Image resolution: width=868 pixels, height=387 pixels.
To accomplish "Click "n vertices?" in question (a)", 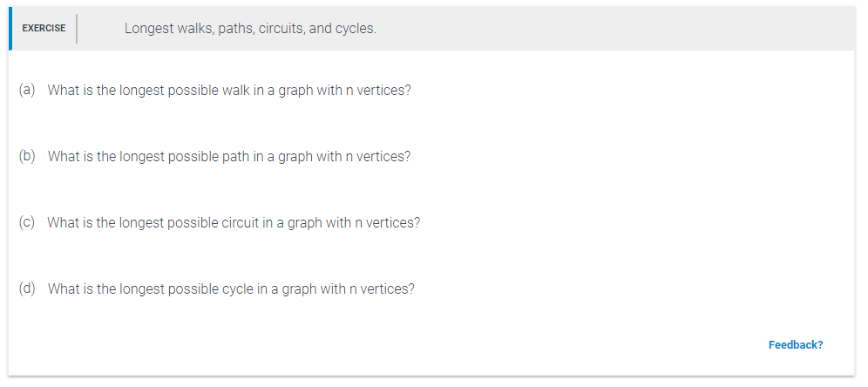I will 378,91.
